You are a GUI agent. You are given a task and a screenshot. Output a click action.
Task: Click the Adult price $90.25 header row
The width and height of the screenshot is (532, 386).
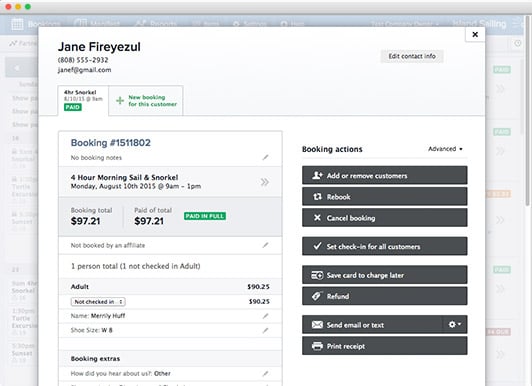(x=170, y=287)
